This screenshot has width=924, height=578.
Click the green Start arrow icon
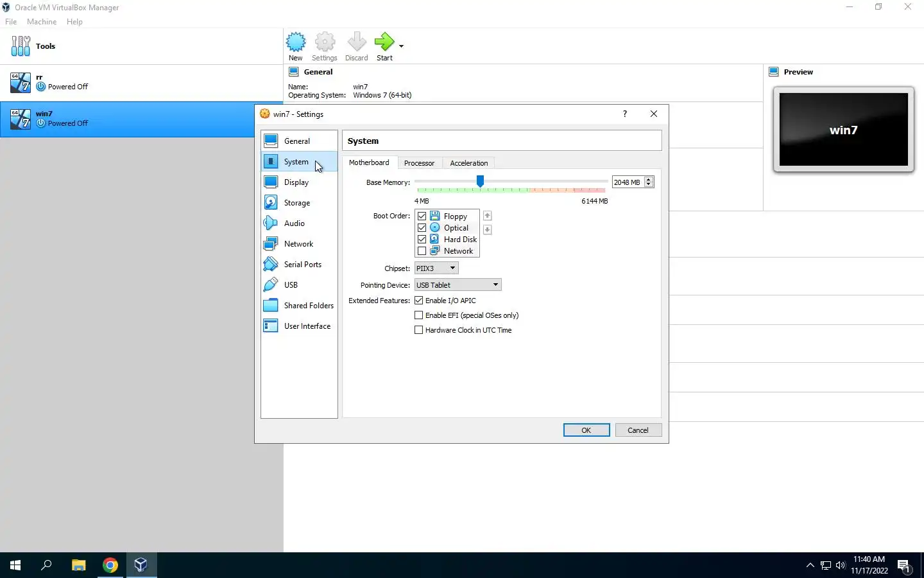pyautogui.click(x=384, y=42)
